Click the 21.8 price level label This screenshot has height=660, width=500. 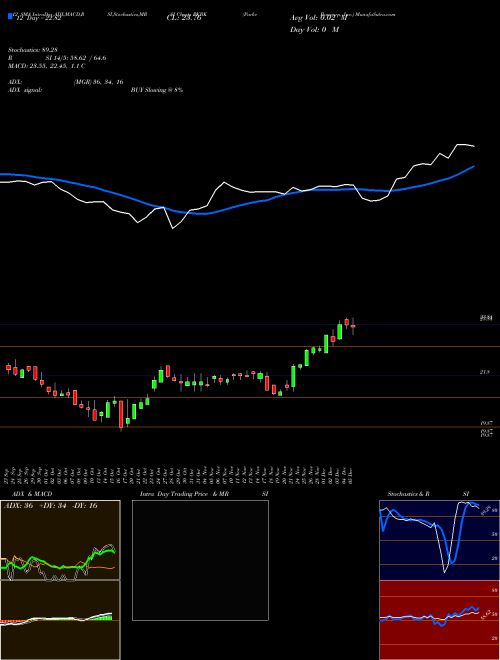point(484,373)
